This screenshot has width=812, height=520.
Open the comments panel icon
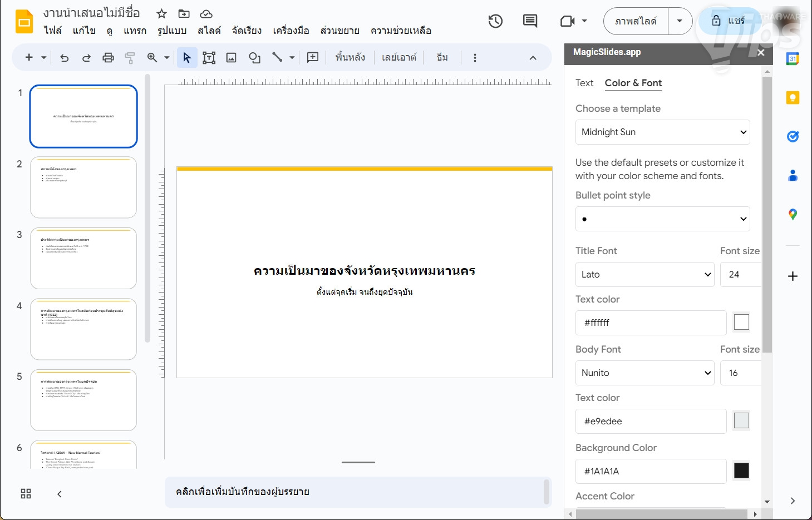click(530, 21)
